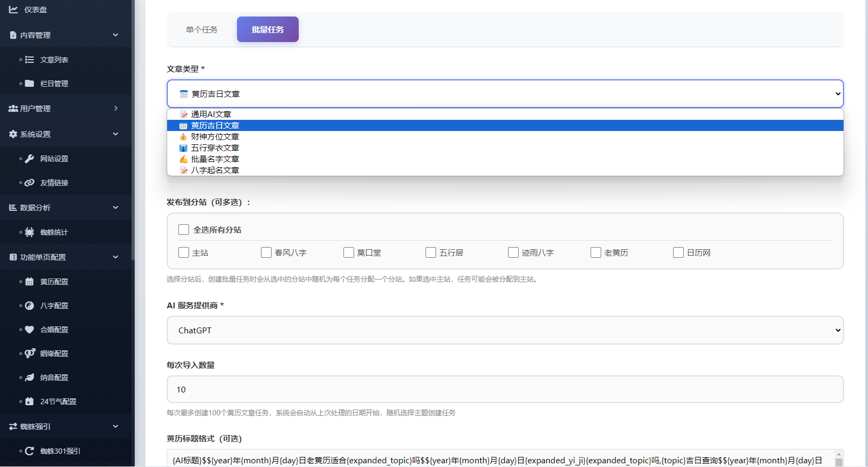Click the wrench icon for 网站设置

30,159
